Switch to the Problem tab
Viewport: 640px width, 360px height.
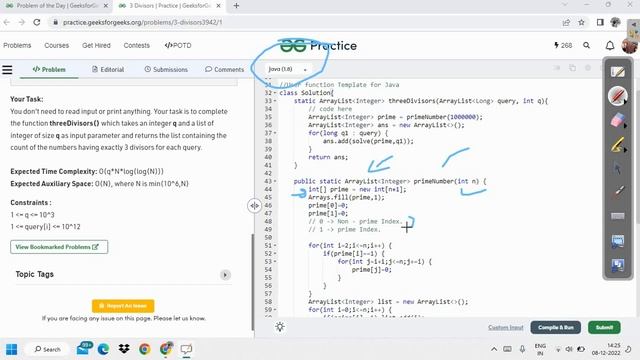pyautogui.click(x=49, y=69)
